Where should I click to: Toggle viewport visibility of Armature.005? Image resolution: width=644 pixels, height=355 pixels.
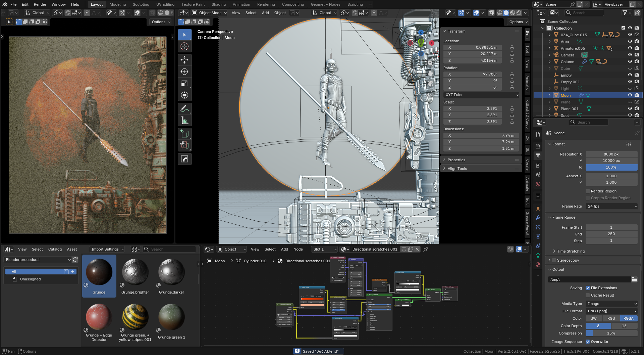tap(630, 48)
